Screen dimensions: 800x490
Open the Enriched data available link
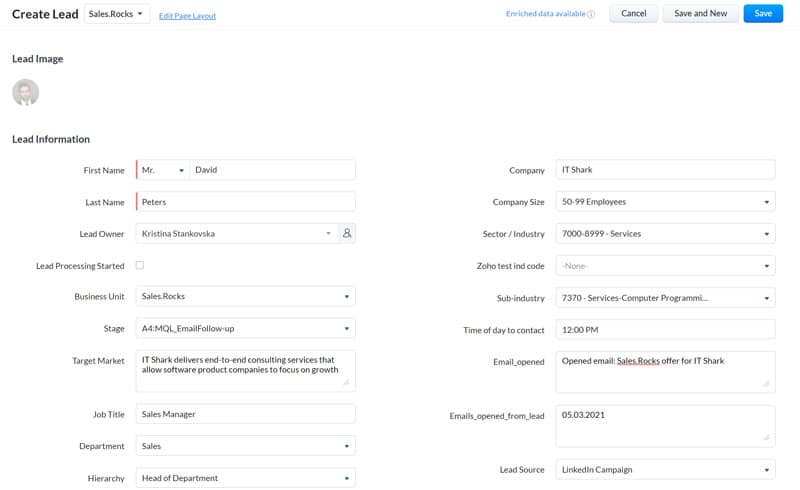click(x=545, y=14)
